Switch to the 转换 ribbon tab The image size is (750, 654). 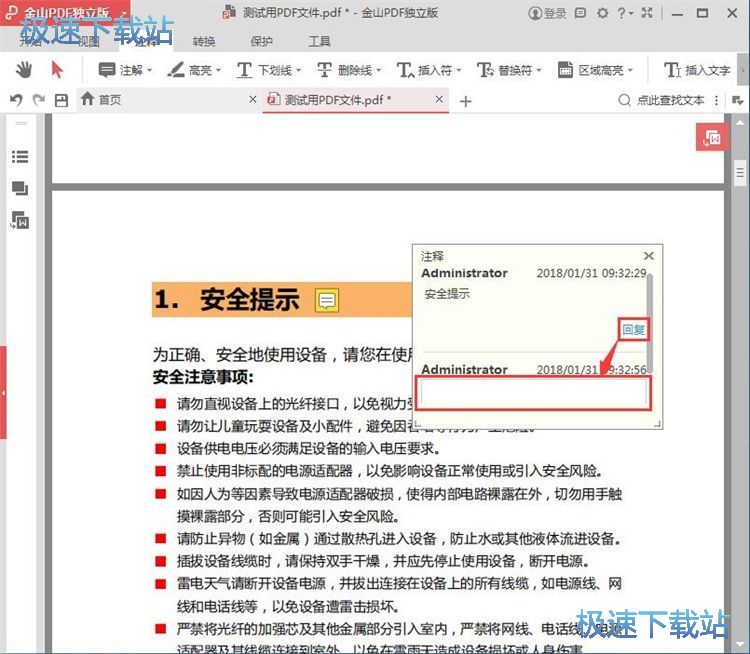204,41
